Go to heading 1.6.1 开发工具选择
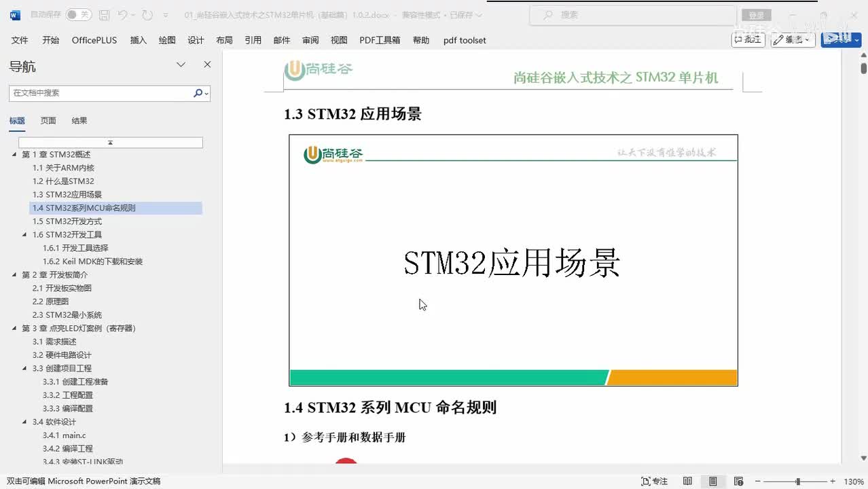 coord(75,248)
